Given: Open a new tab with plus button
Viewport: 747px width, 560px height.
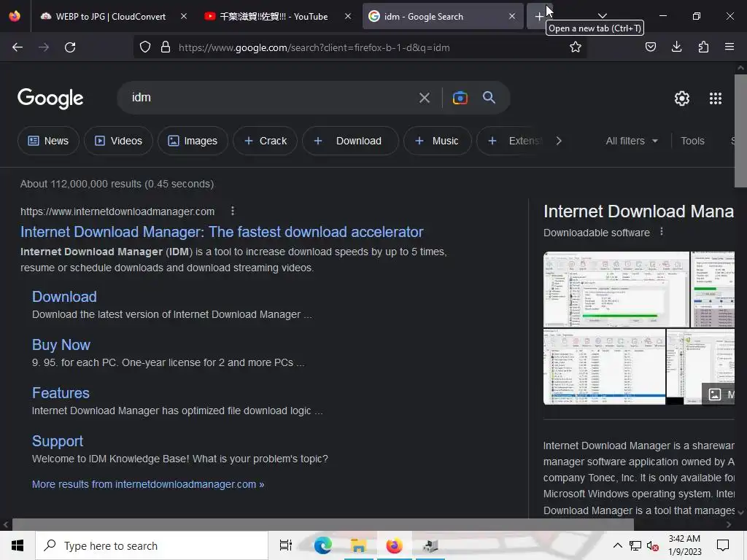Looking at the screenshot, I should click(539, 17).
